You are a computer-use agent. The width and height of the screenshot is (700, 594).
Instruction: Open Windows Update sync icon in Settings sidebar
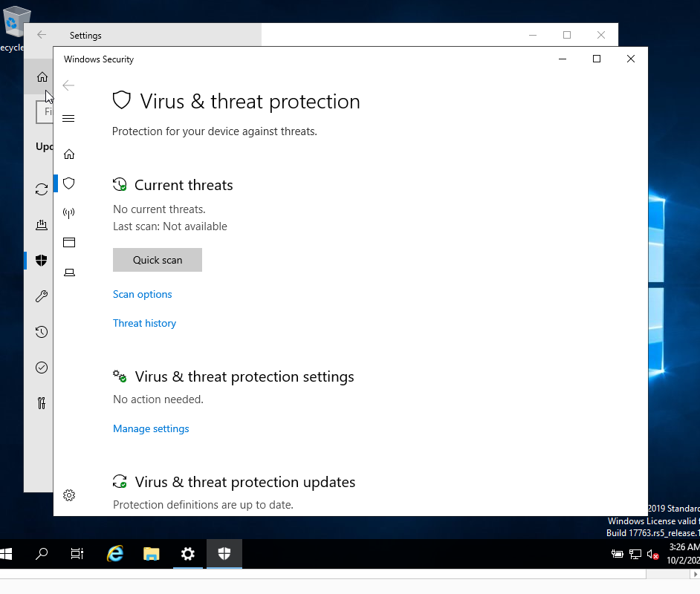coord(42,189)
